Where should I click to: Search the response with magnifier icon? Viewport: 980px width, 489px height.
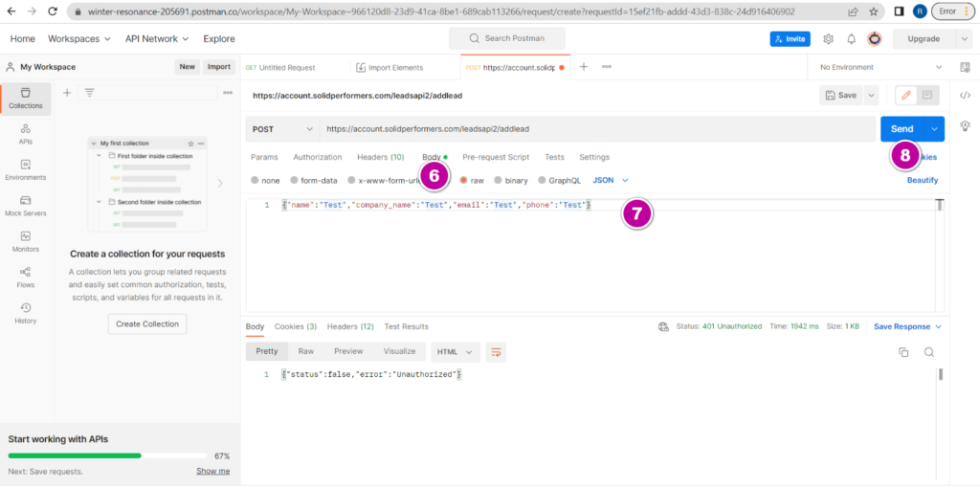coord(928,352)
